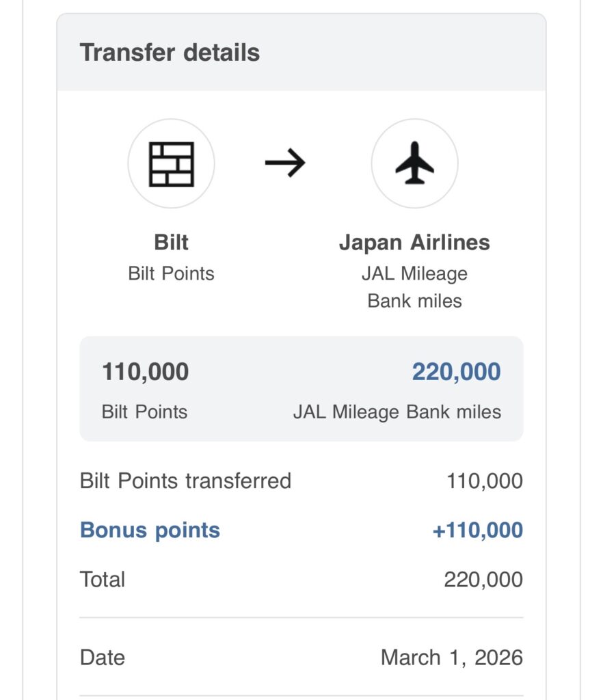Click the 110,000 value for points transferred
Image resolution: width=603 pixels, height=700 pixels.
(x=484, y=481)
